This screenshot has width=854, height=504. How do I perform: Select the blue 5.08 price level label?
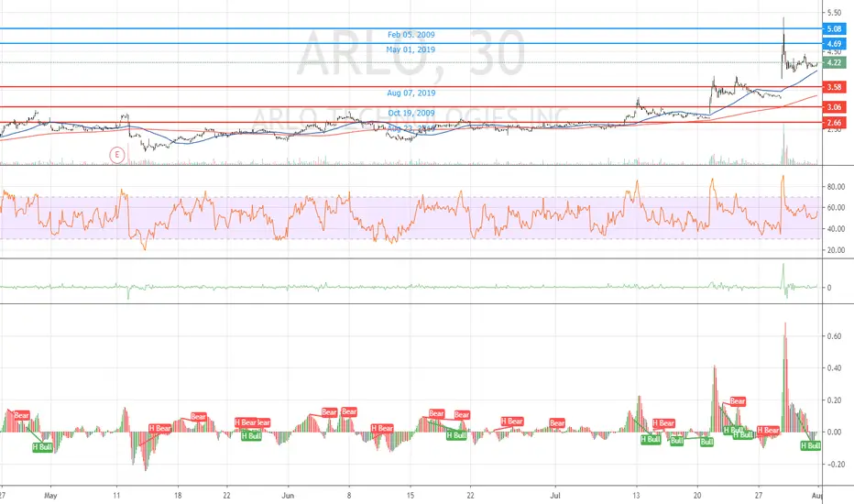[834, 29]
